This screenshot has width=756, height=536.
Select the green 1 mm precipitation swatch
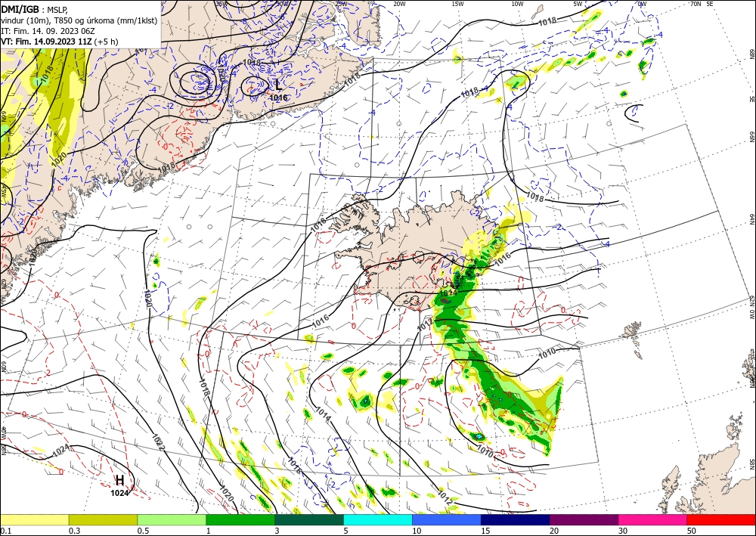click(240, 519)
